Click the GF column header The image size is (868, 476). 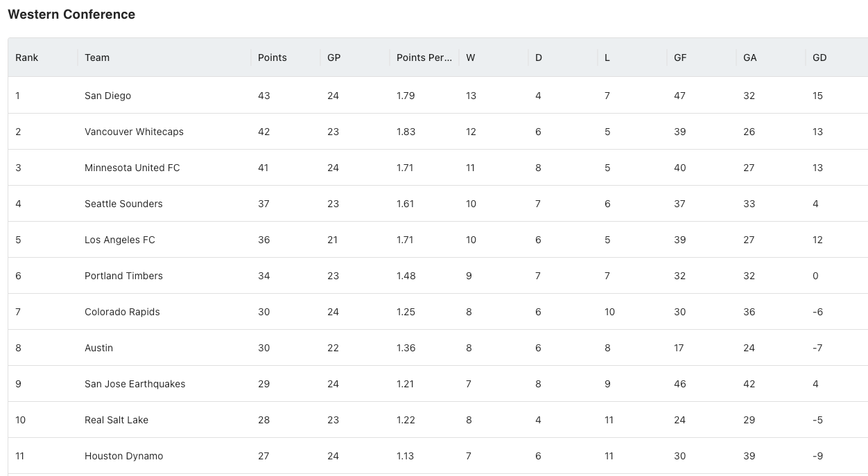(680, 58)
